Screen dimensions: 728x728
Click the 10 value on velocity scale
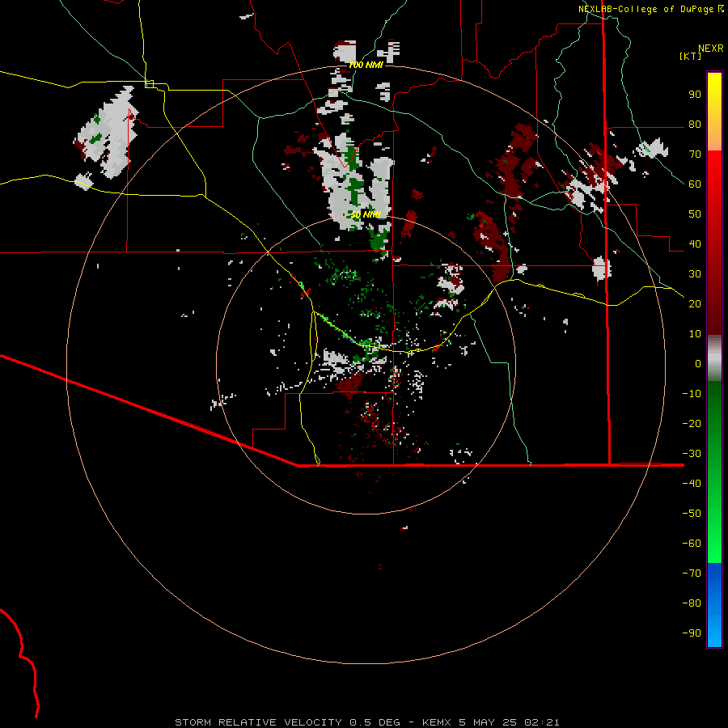[x=695, y=334]
